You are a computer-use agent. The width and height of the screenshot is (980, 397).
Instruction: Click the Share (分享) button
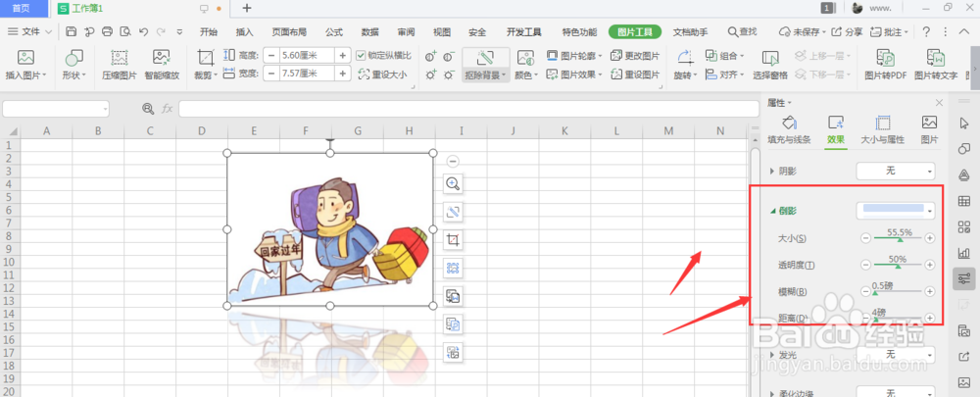click(x=850, y=32)
